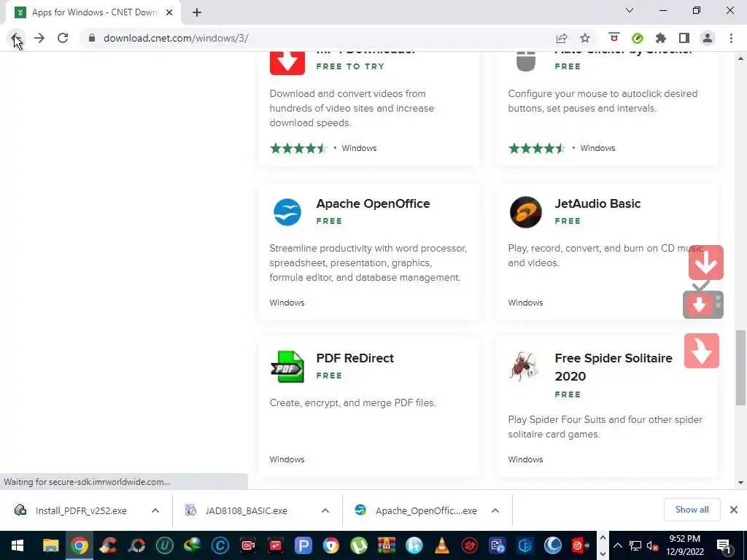This screenshot has width=747, height=560.
Task: Open Internet Download Manager taskbar icon
Action: click(193, 545)
